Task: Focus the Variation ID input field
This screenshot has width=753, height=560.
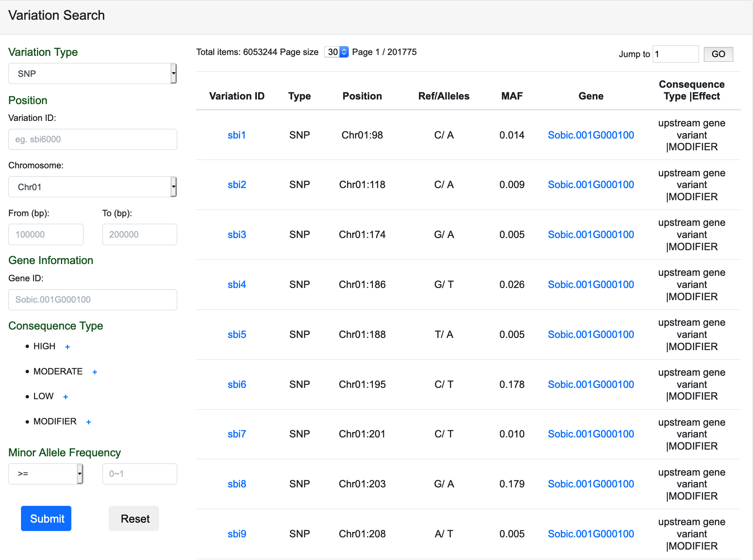Action: 92,139
